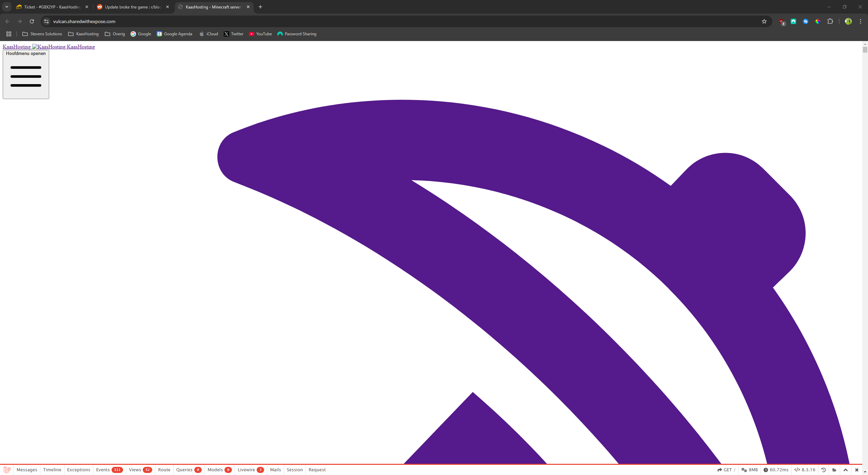868x475 pixels.
Task: Click the Laravel Debugbar logo icon
Action: pos(7,470)
